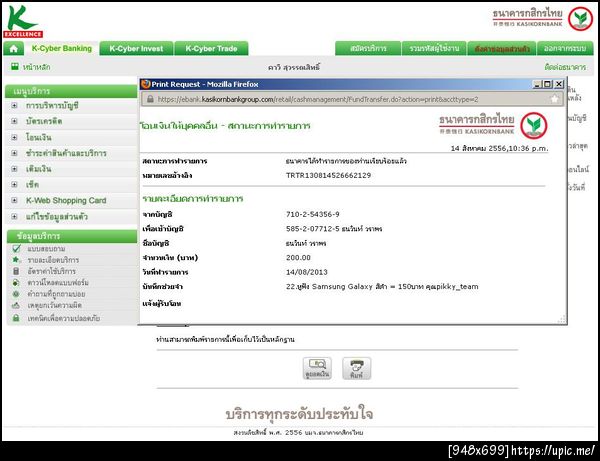Click the หน้าหลัก link
The image size is (600, 461).
click(x=37, y=67)
